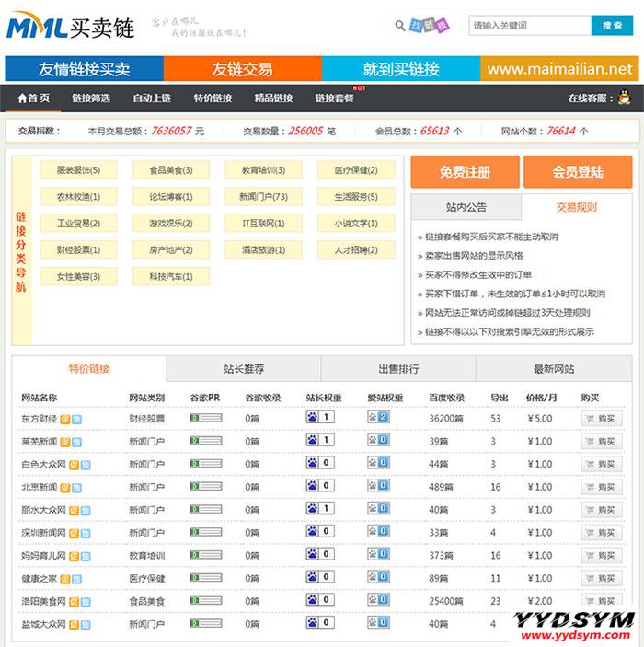Click the blue badge next to 莱芜新闻
The width and height of the screenshot is (644, 647).
click(76, 443)
